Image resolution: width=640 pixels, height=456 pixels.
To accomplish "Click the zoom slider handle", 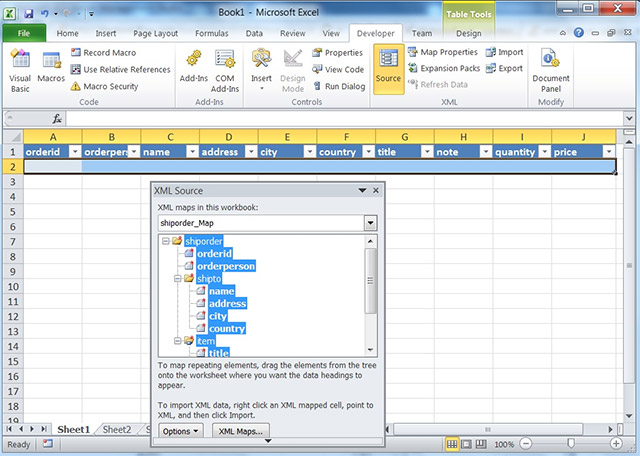I will pos(571,444).
